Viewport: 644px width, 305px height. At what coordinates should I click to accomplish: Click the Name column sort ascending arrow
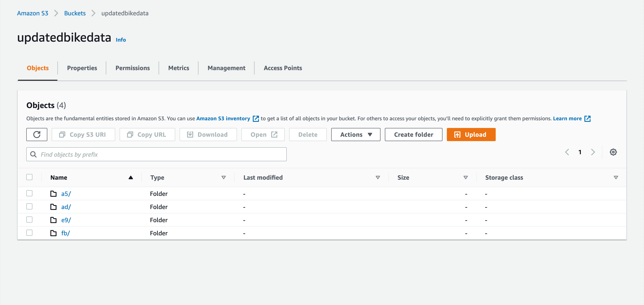(131, 177)
